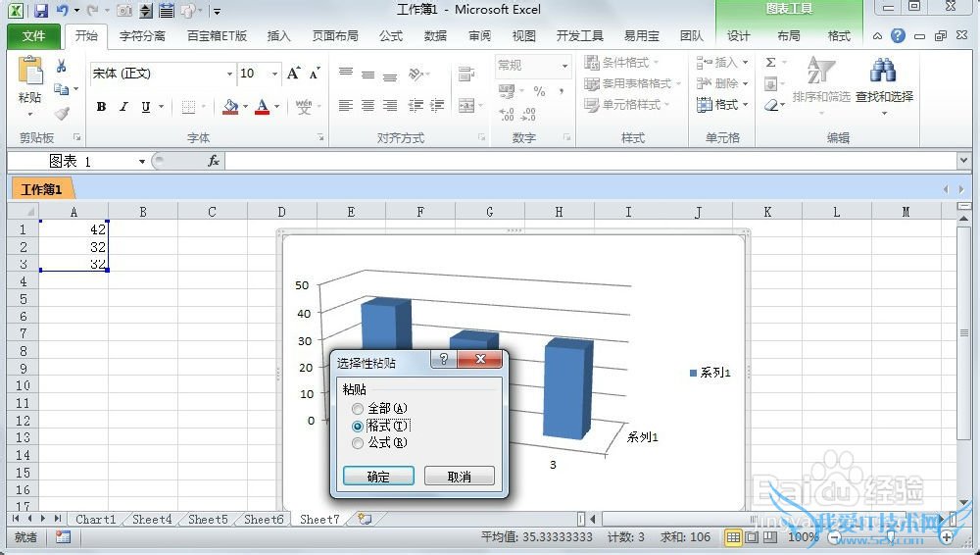Open the 文件 tab
The height and width of the screenshot is (555, 980).
coord(33,36)
